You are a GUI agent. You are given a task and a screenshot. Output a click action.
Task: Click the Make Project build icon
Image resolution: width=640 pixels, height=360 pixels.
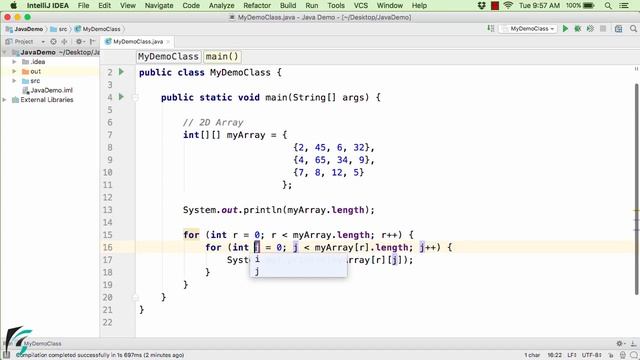pos(491,29)
